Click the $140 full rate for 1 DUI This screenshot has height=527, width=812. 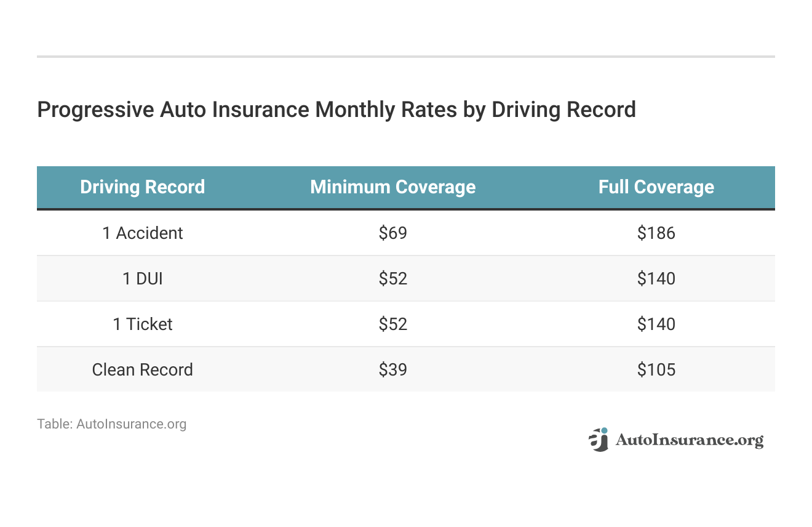pyautogui.click(x=656, y=279)
